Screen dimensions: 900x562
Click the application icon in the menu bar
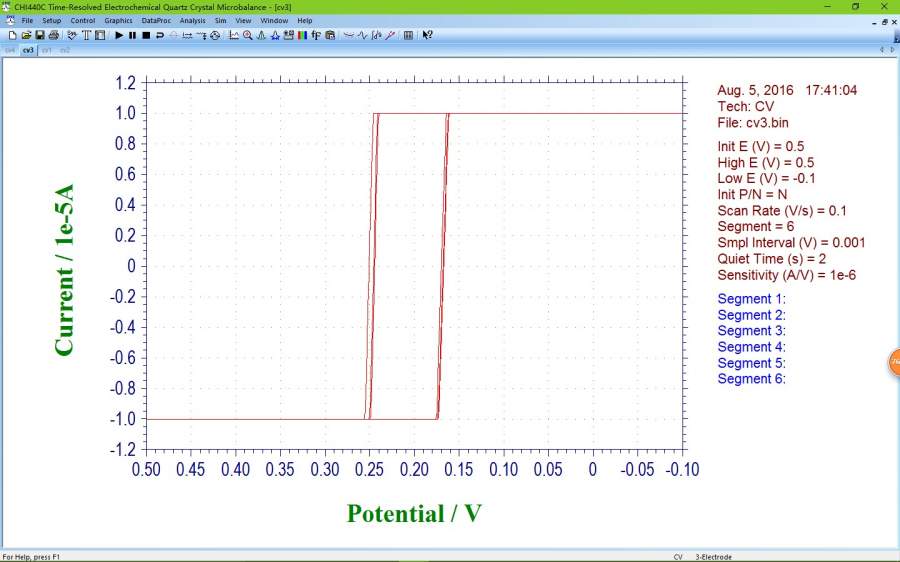coord(10,21)
